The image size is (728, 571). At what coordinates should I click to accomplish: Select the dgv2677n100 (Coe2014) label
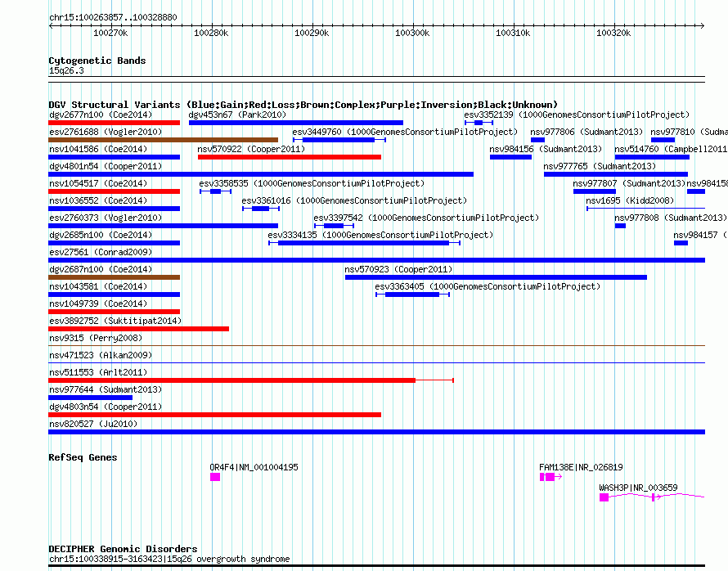(x=101, y=115)
